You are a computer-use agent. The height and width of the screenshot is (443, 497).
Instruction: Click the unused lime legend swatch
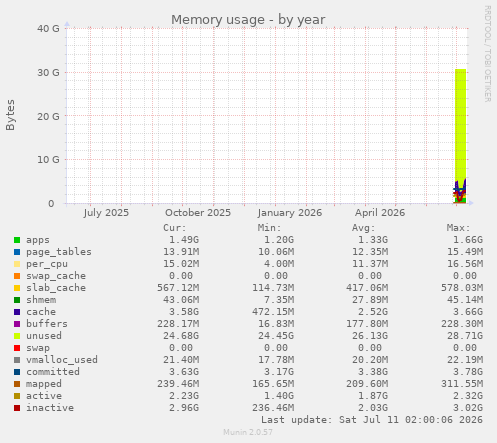pyautogui.click(x=17, y=336)
